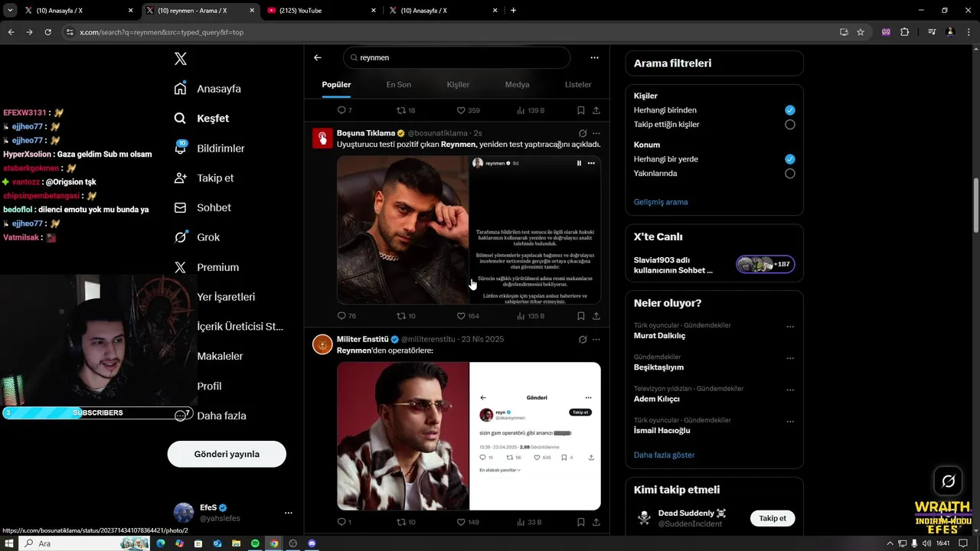Viewport: 980px width, 551px height.
Task: Reload the page in Chrome
Action: point(47,32)
